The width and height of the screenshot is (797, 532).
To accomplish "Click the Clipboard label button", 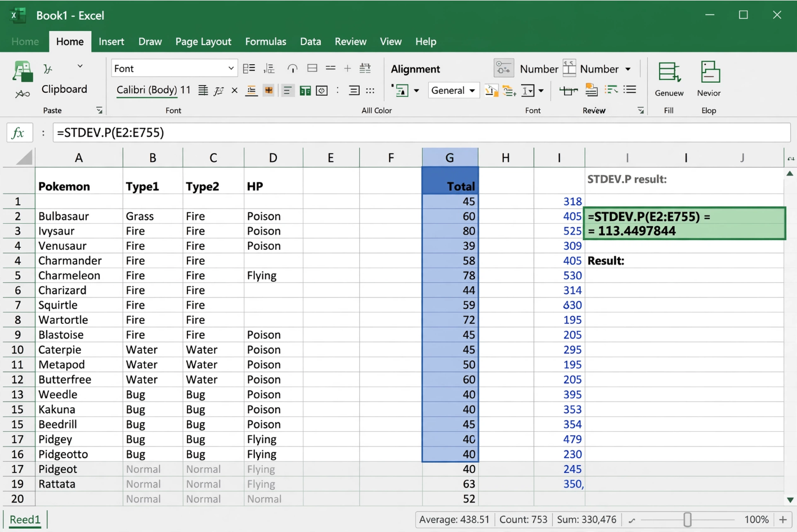I will pyautogui.click(x=64, y=89).
